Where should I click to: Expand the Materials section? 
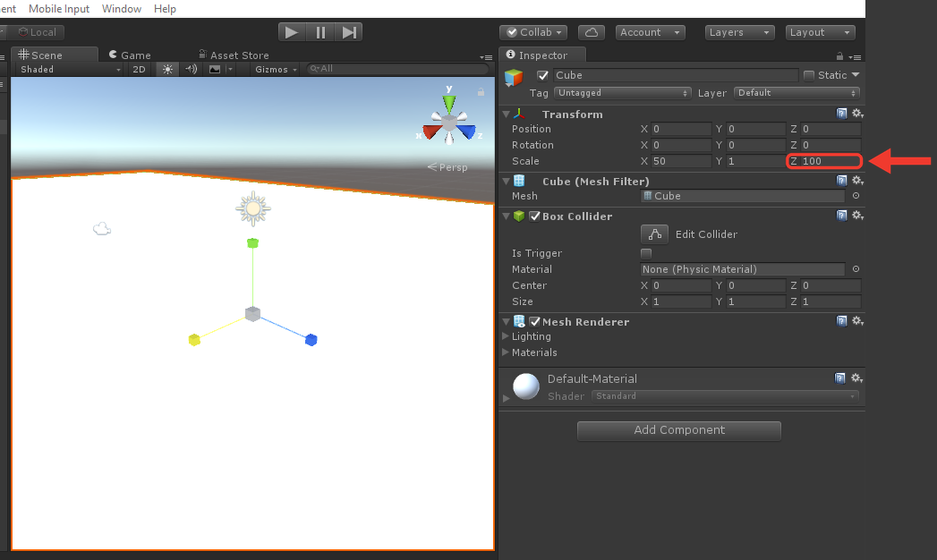click(x=506, y=352)
